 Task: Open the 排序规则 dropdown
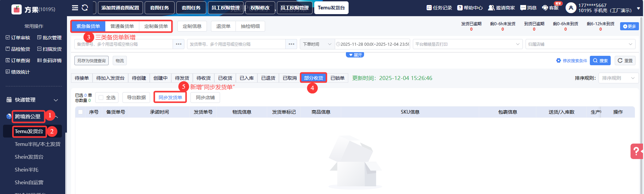point(618,78)
